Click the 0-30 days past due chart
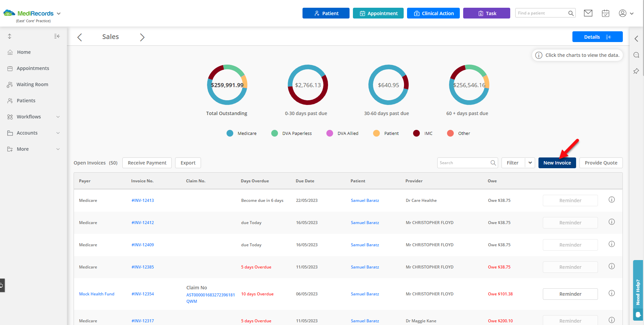The image size is (644, 325). pyautogui.click(x=308, y=85)
